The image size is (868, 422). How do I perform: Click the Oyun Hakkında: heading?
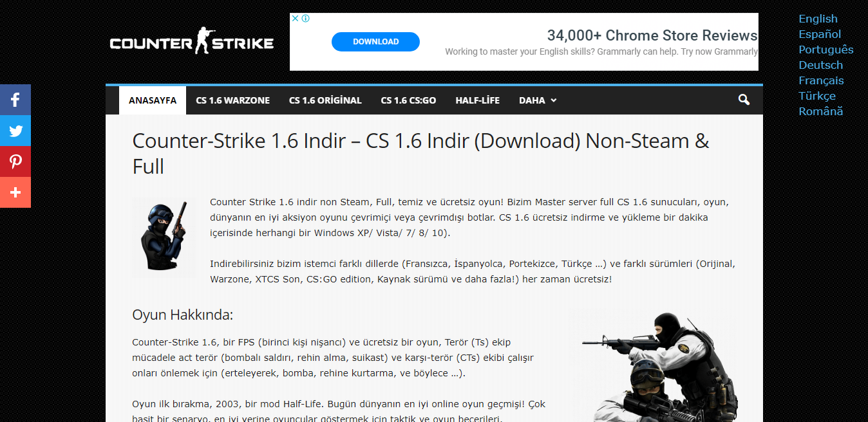point(182,315)
